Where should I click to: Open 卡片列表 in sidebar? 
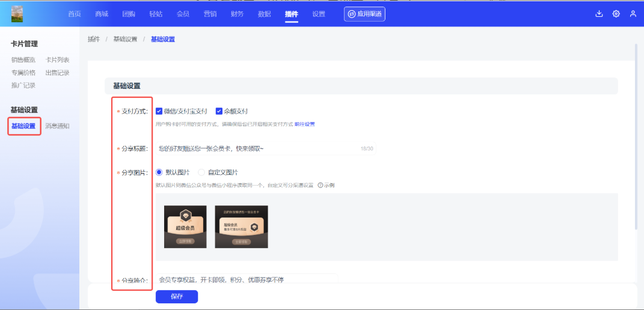point(57,59)
